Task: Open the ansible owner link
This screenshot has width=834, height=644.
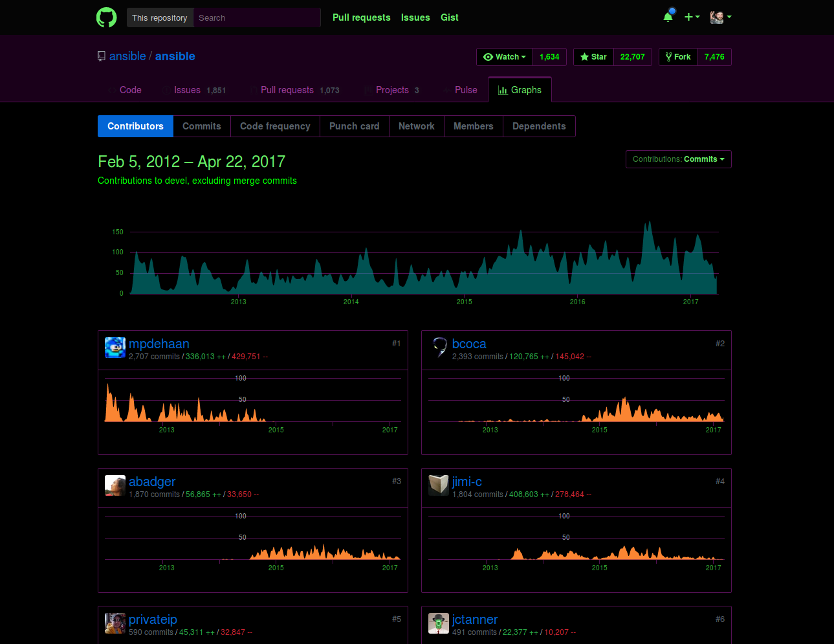Action: coord(127,56)
